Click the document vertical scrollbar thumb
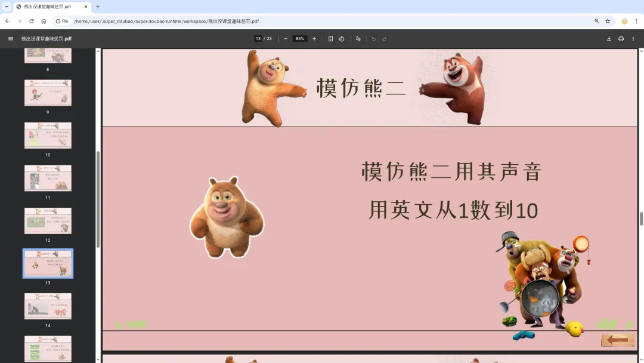The image size is (644, 363). point(640,219)
